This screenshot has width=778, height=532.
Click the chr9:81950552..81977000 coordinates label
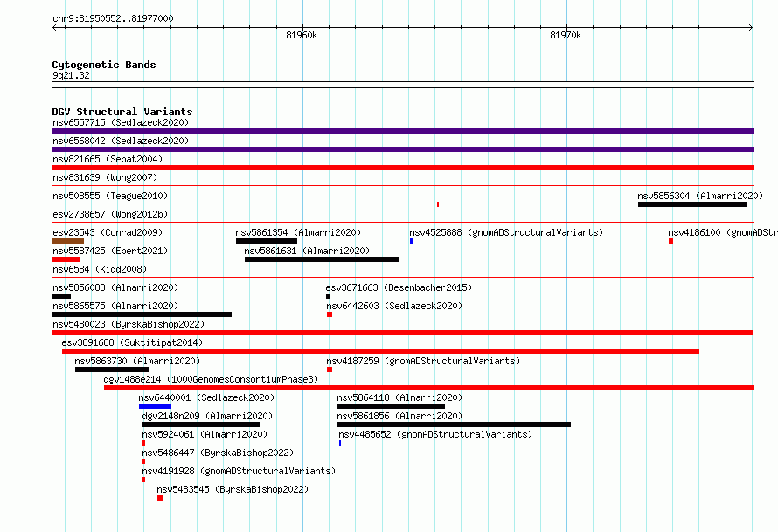coord(113,18)
